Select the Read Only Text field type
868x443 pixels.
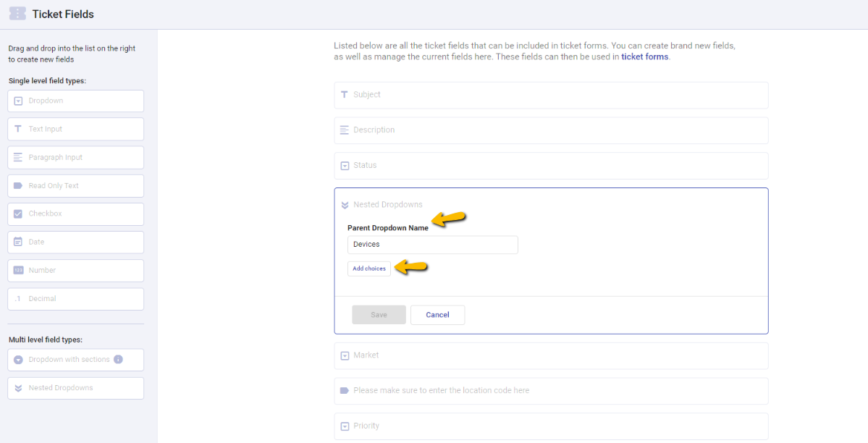coord(76,185)
